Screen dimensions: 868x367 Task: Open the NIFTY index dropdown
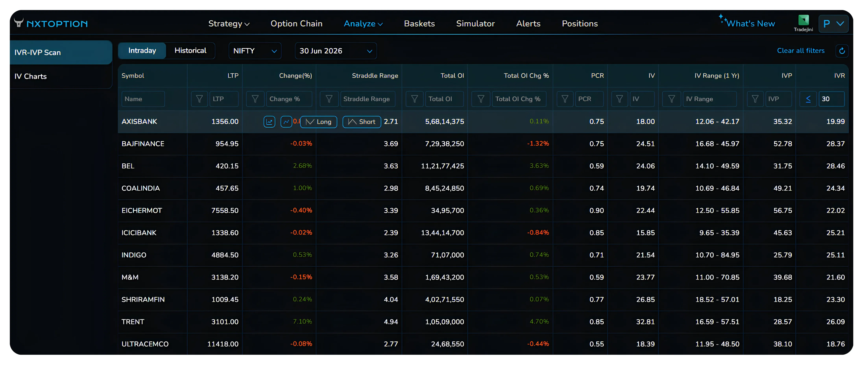click(x=255, y=51)
